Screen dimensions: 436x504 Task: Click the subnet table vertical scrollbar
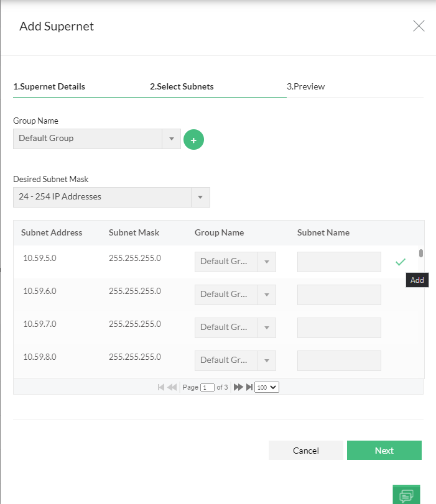click(421, 254)
